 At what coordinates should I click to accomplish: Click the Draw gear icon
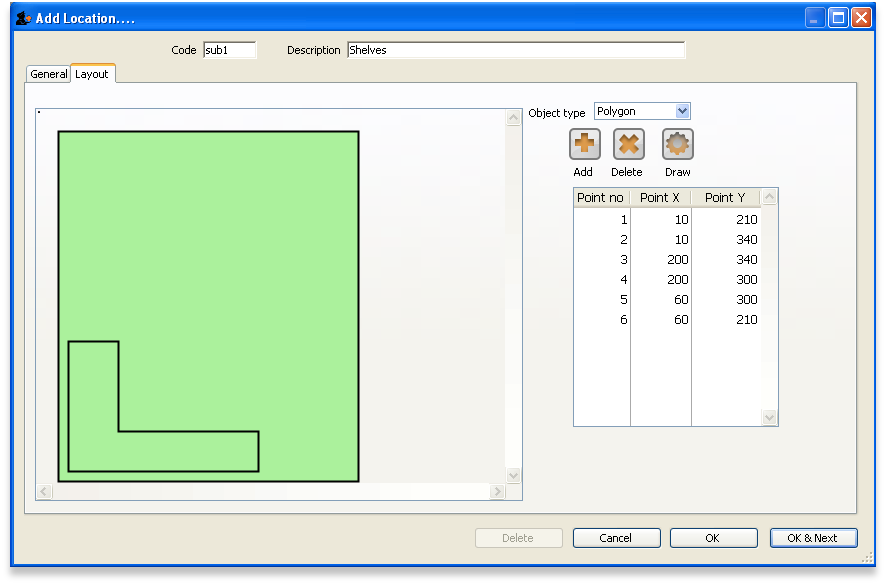click(x=677, y=145)
